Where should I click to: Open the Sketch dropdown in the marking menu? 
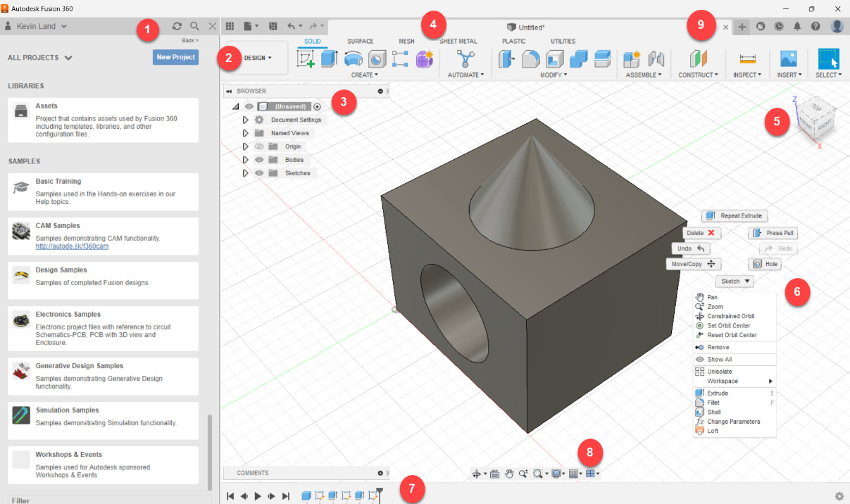tap(735, 282)
